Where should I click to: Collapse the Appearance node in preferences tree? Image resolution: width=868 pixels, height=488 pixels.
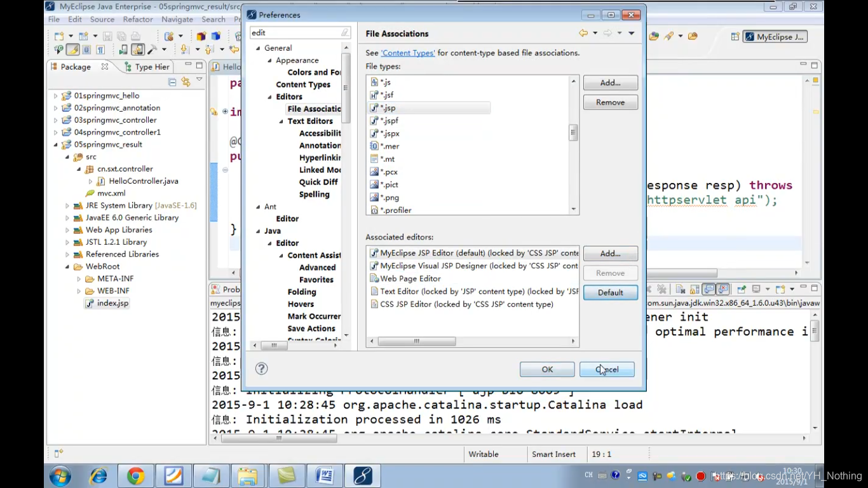click(x=269, y=60)
